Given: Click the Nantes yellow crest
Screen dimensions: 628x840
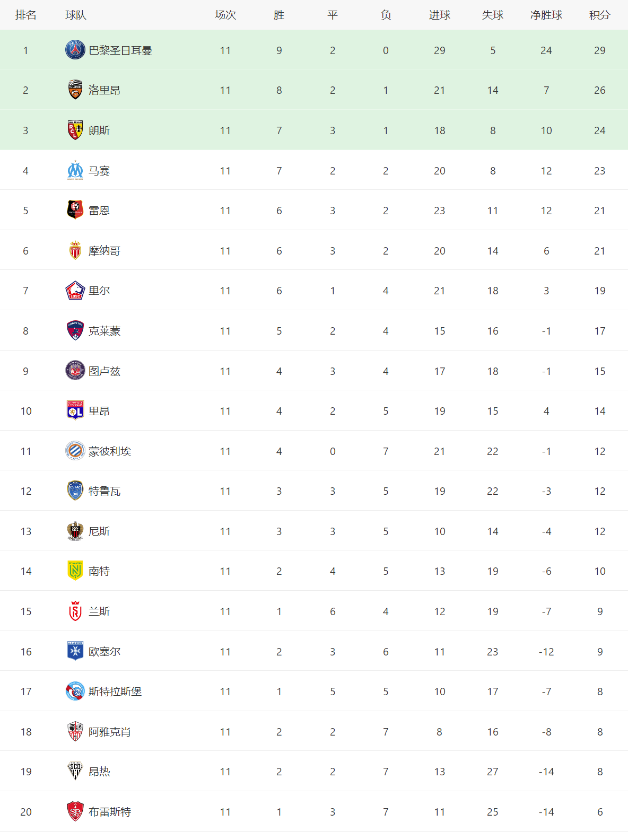Looking at the screenshot, I should point(75,571).
